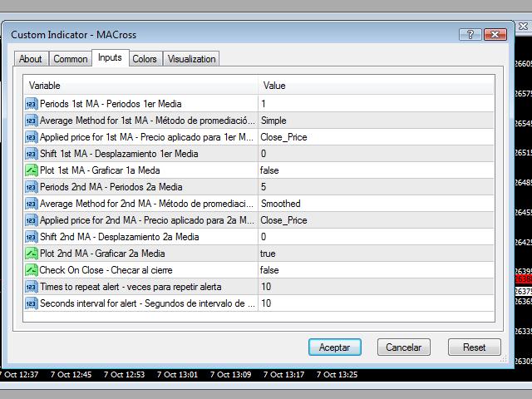Click the icon beside Periods 1st MA
Screen dimensions: 532x399
pyautogui.click(x=32, y=104)
